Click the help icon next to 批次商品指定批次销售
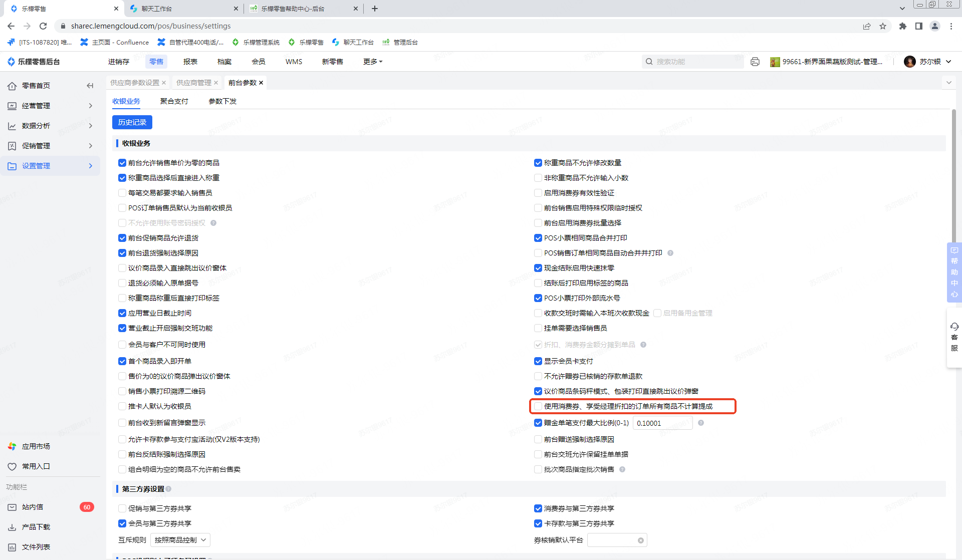The width and height of the screenshot is (962, 560). 622,469
